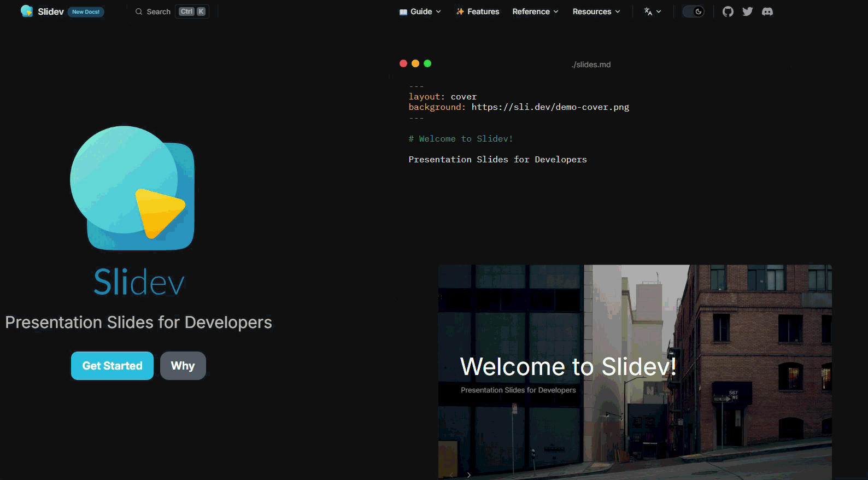The image size is (868, 480).
Task: Go to next slide arrow in preview
Action: [468, 475]
